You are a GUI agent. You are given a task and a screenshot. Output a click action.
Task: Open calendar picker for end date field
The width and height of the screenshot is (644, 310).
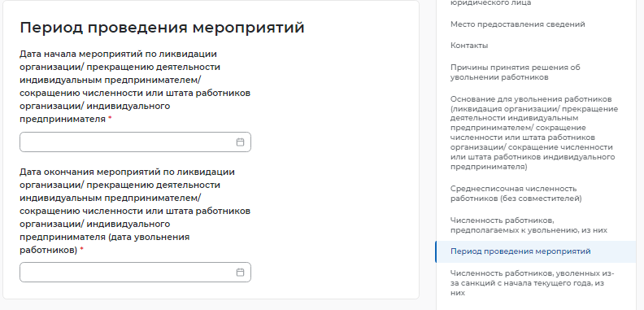240,273
